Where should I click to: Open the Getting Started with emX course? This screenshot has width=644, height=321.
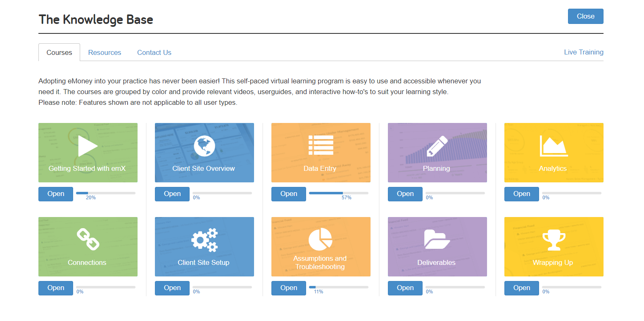[x=56, y=194]
